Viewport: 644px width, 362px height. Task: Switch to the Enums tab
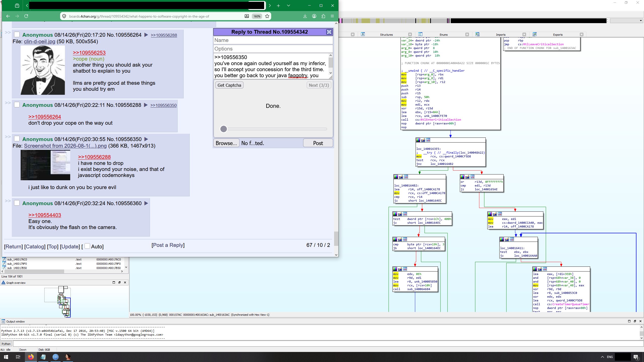point(444,35)
